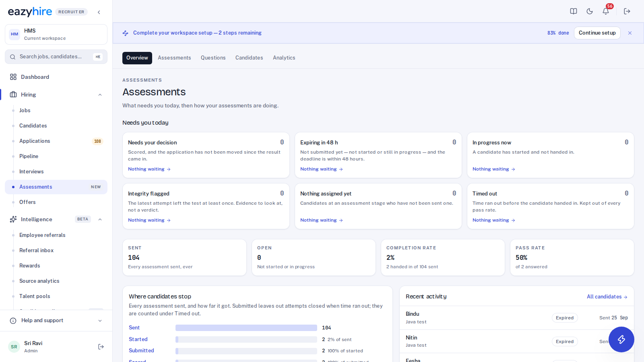Image resolution: width=644 pixels, height=362 pixels.
Task: Open notifications bell with 56 badge
Action: point(606,11)
